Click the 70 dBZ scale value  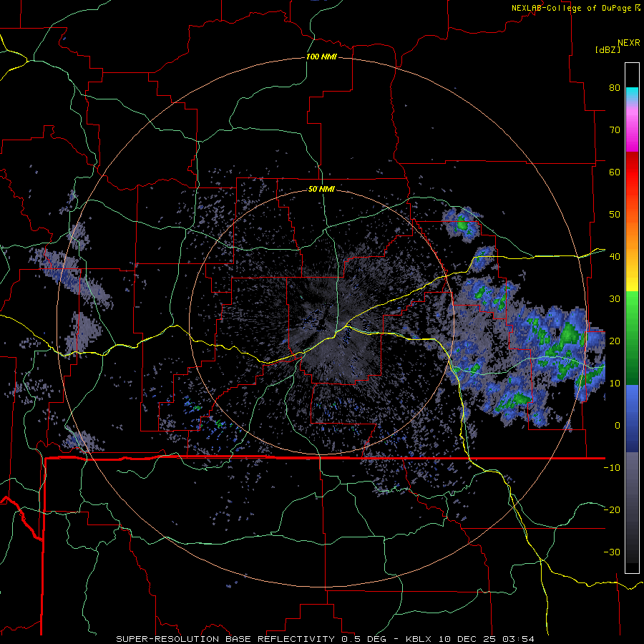point(615,130)
